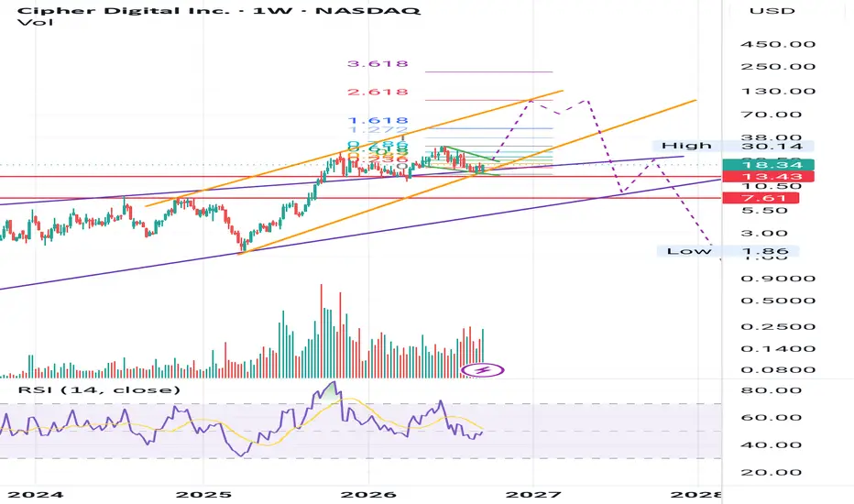Click the 2024 label on time axis
This screenshot has height=504, width=854.
(36, 495)
